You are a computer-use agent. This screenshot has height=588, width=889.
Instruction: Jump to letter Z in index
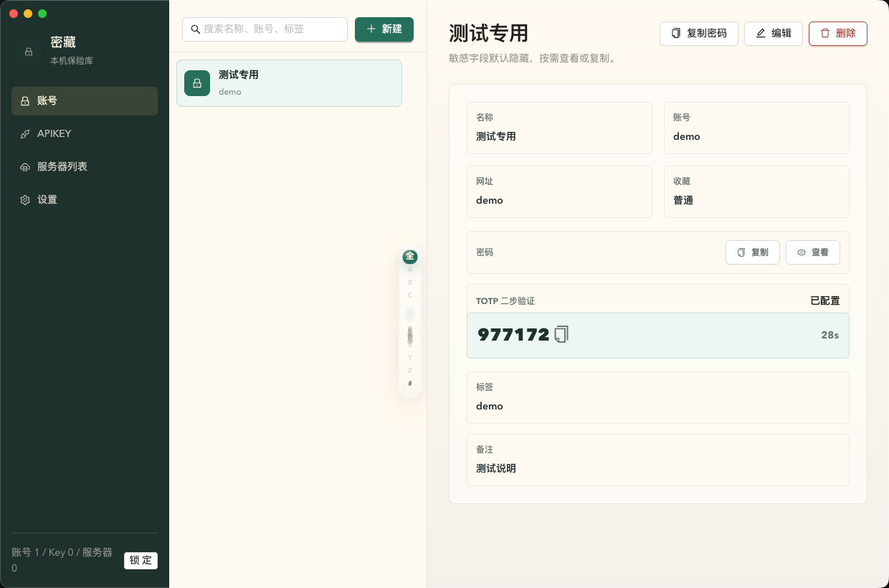pyautogui.click(x=410, y=370)
